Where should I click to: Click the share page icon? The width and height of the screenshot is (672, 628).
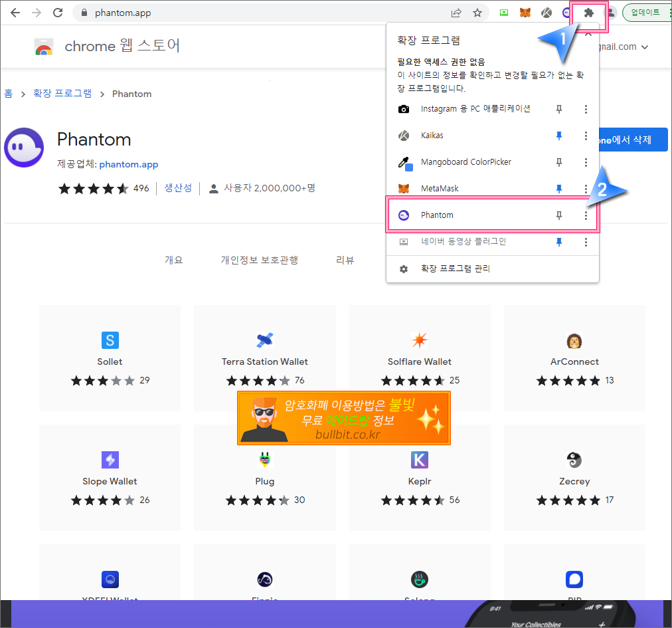click(456, 13)
